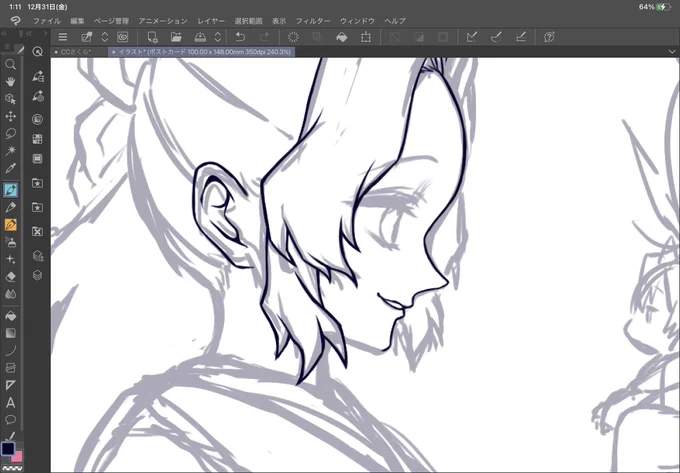Open the 編集 menu

coord(77,21)
